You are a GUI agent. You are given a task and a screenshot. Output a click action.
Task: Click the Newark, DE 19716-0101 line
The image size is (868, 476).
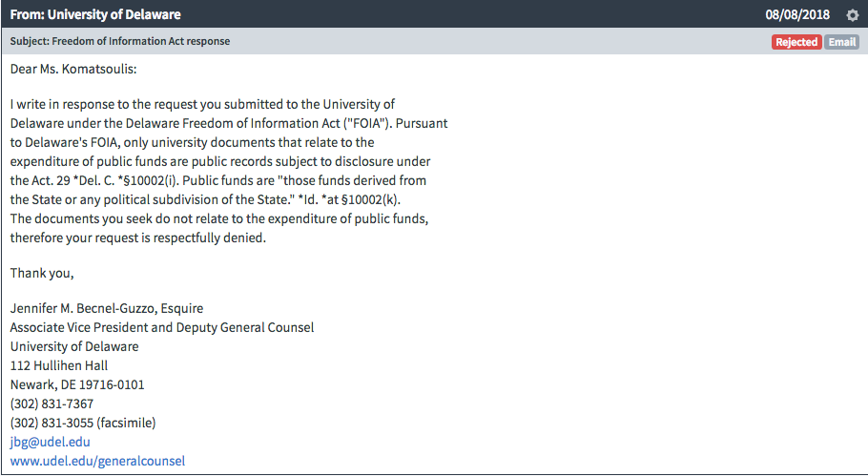(x=77, y=384)
